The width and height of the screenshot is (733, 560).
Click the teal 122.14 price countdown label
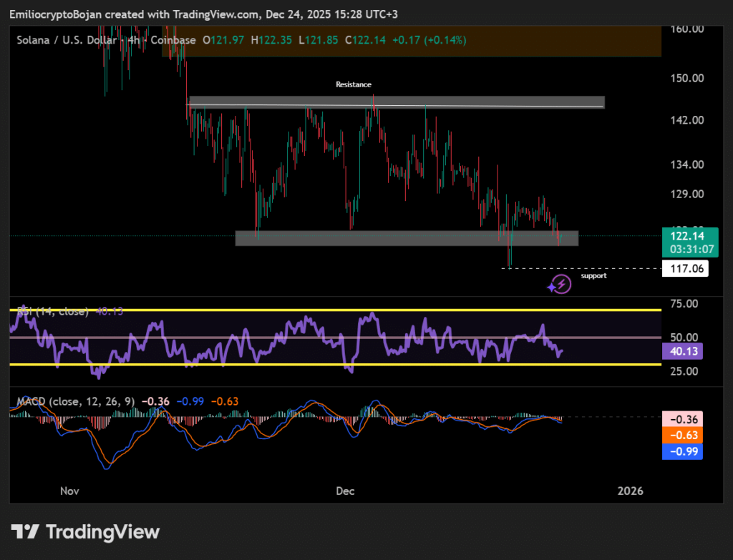click(x=689, y=242)
